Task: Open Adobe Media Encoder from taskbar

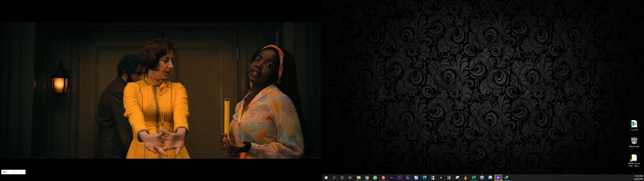Action: [x=408, y=177]
